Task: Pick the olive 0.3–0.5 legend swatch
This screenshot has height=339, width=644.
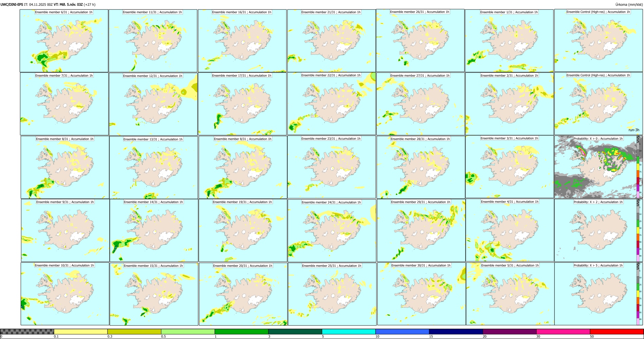Action: (134, 332)
